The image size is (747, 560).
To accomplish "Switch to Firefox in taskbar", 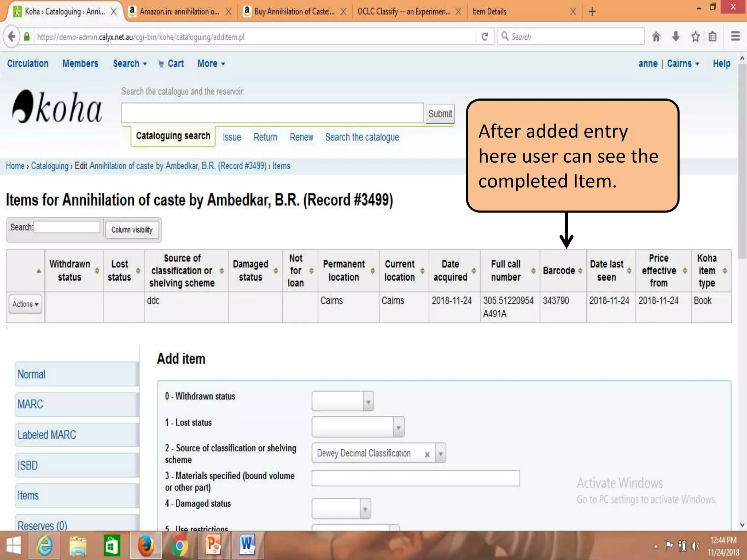I will click(146, 546).
